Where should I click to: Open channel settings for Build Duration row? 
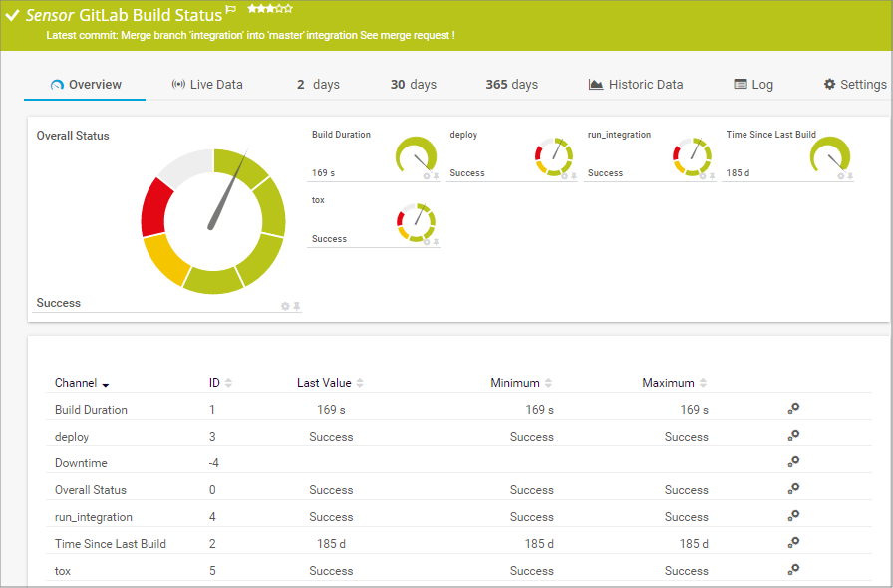pos(793,409)
